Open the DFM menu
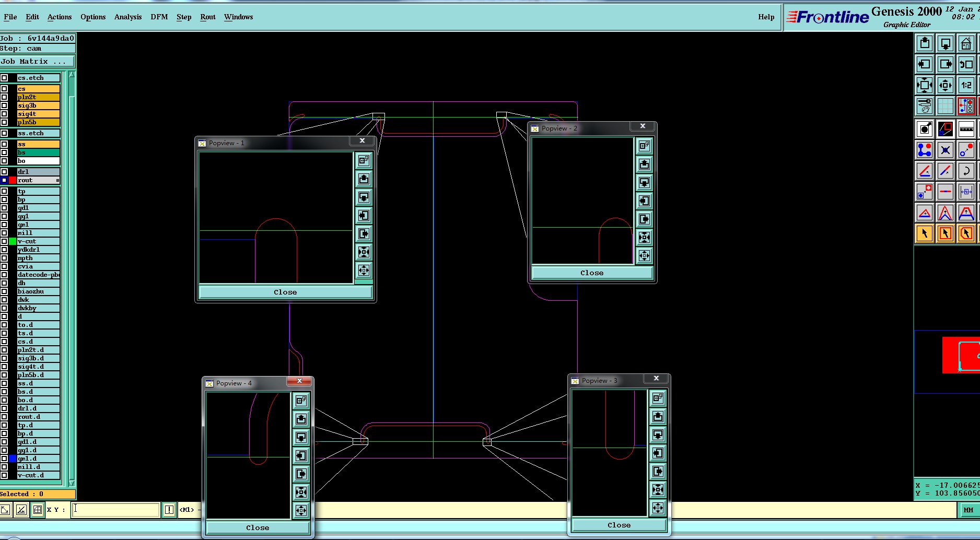This screenshot has height=540, width=980. (159, 17)
